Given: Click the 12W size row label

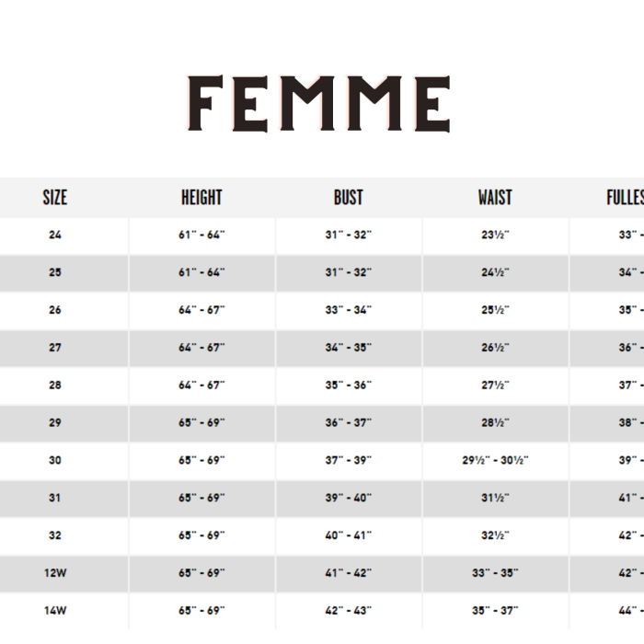Looking at the screenshot, I should pos(55,573).
